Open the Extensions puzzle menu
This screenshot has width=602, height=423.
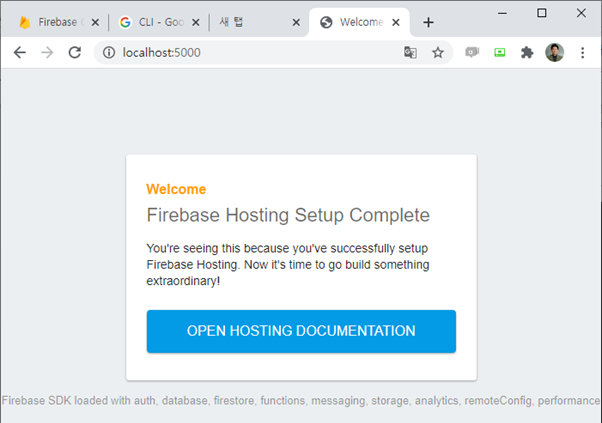tap(527, 52)
